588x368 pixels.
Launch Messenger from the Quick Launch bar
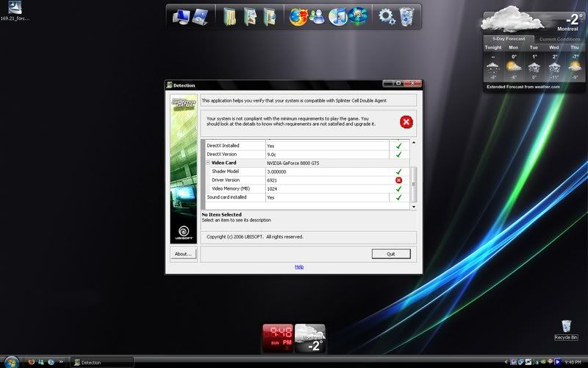tap(41, 362)
